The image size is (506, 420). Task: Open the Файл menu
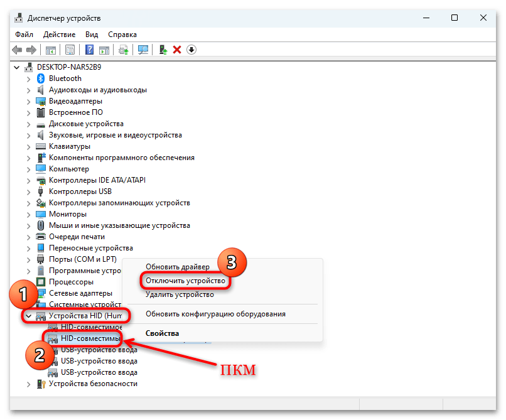coord(23,35)
